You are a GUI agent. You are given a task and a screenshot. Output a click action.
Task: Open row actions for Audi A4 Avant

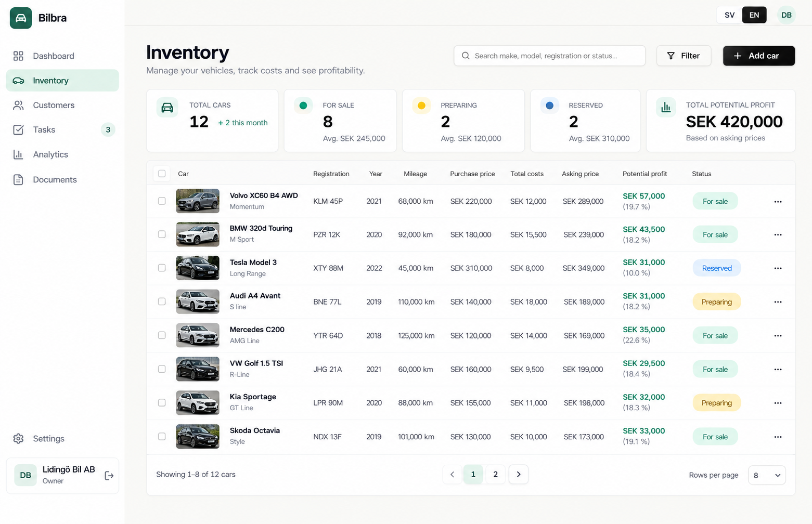point(778,302)
